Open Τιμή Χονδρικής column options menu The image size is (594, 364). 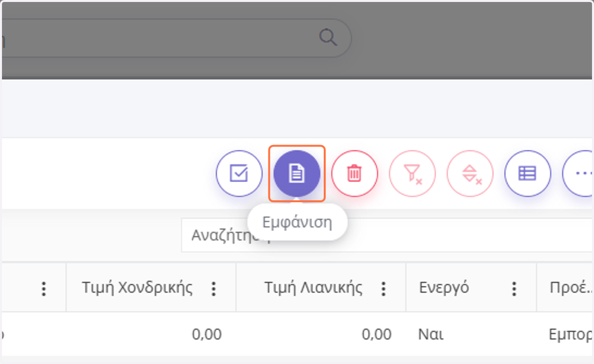coord(214,288)
